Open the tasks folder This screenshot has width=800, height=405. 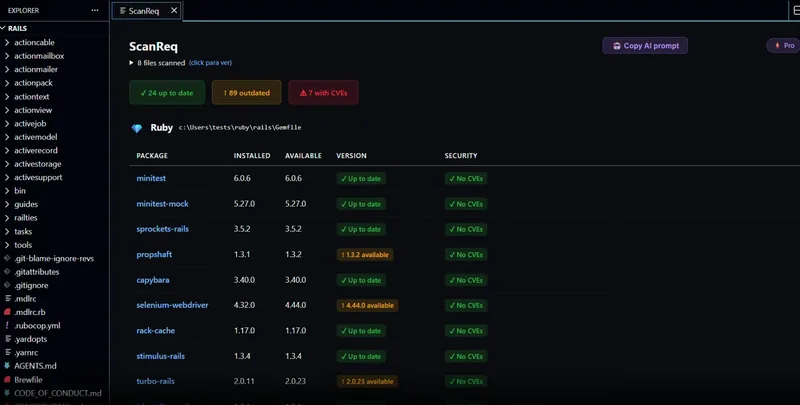[x=23, y=231]
